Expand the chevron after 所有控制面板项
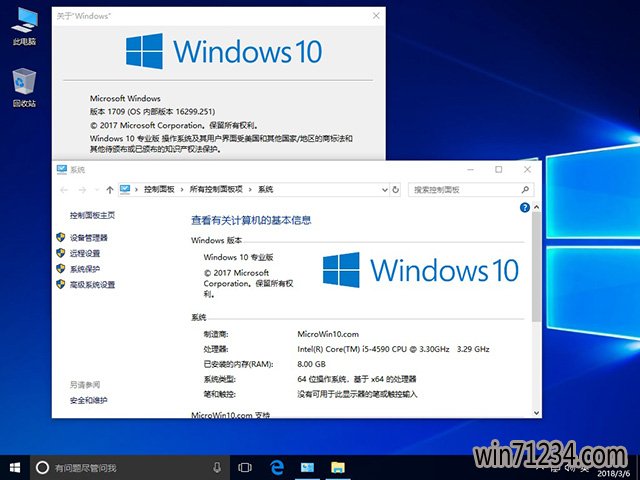This screenshot has height=480, width=640. pos(250,189)
